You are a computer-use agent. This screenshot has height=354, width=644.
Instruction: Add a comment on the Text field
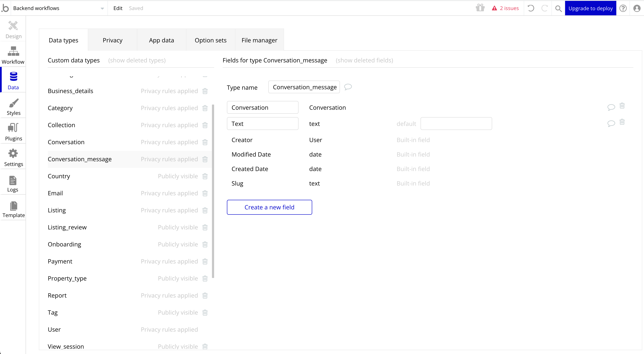tap(611, 123)
